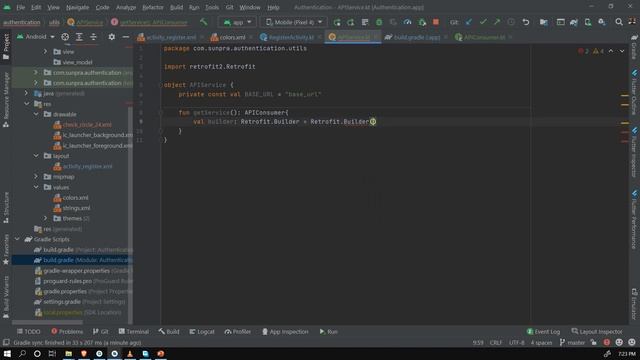Collapse the values folder
The image size is (640, 360).
click(36, 187)
